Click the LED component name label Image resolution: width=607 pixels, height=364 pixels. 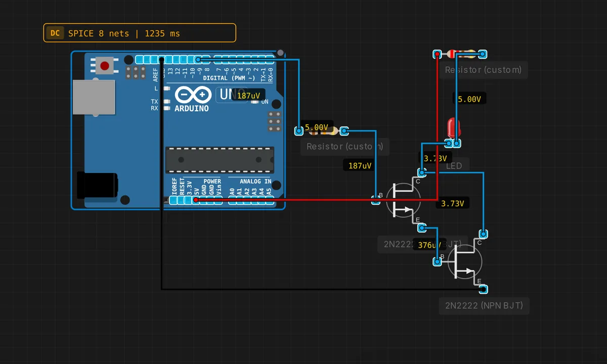(454, 166)
